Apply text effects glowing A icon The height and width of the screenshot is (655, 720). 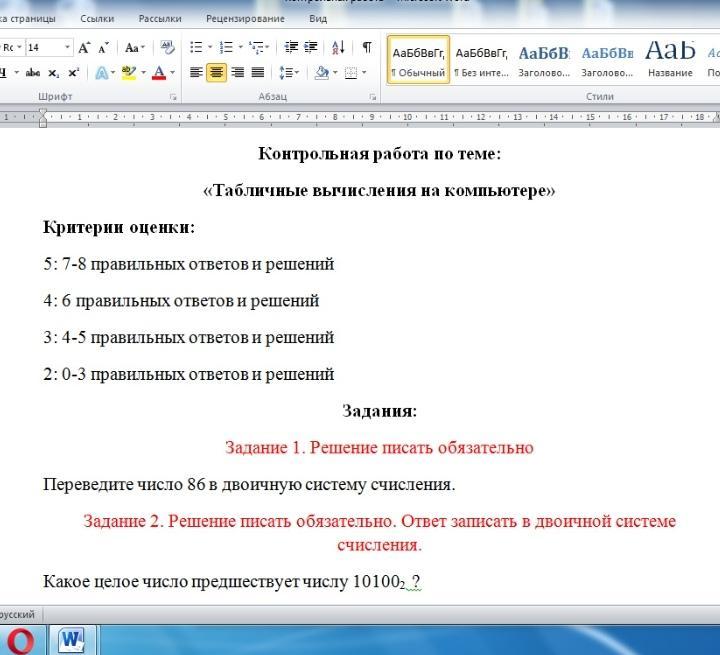click(101, 73)
